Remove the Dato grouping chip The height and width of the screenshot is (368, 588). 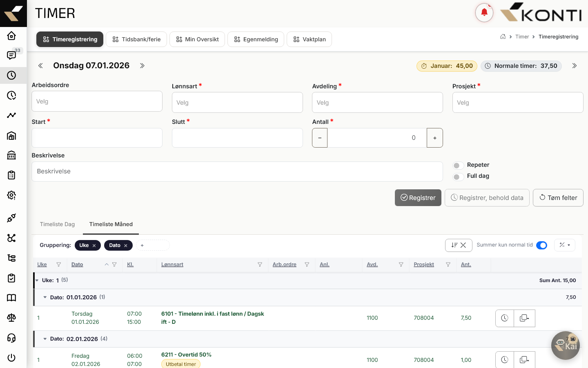(x=126, y=246)
